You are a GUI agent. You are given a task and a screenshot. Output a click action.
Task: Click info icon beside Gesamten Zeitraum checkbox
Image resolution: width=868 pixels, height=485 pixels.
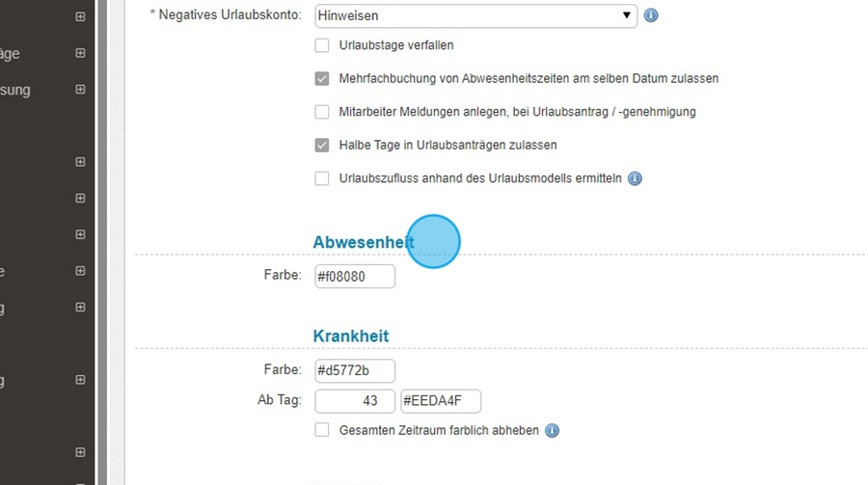(x=552, y=430)
